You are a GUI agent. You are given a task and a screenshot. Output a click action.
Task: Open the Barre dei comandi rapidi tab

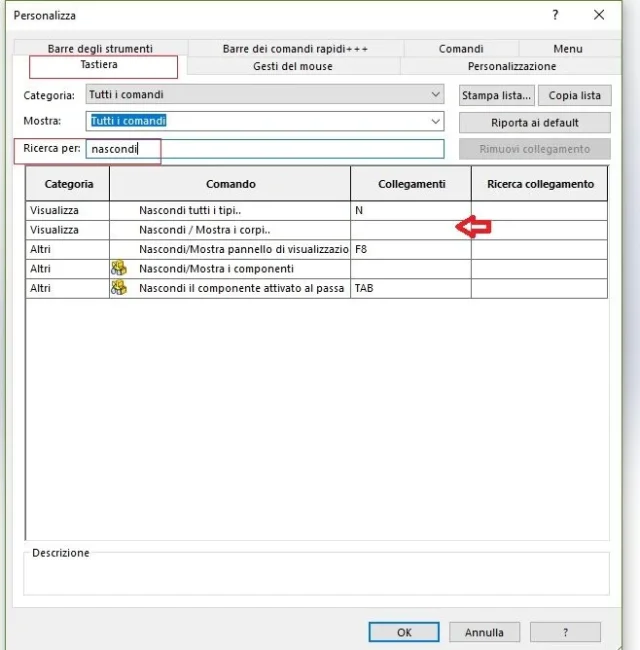click(x=295, y=48)
